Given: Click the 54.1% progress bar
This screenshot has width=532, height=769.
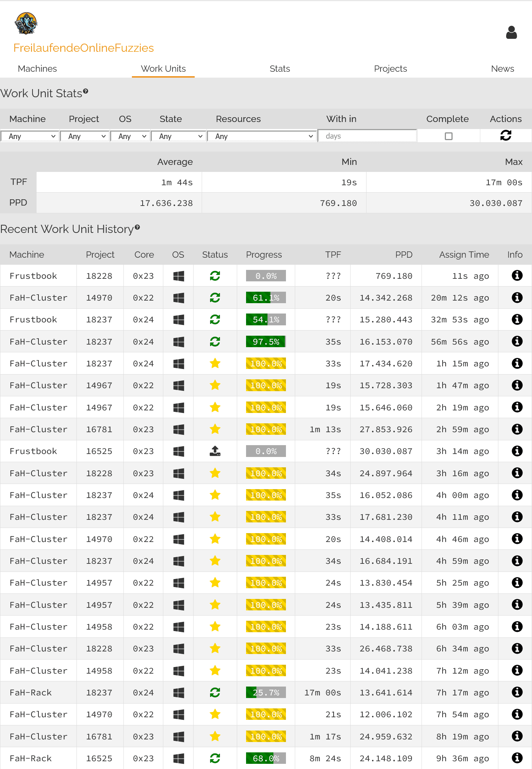Looking at the screenshot, I should (x=266, y=320).
